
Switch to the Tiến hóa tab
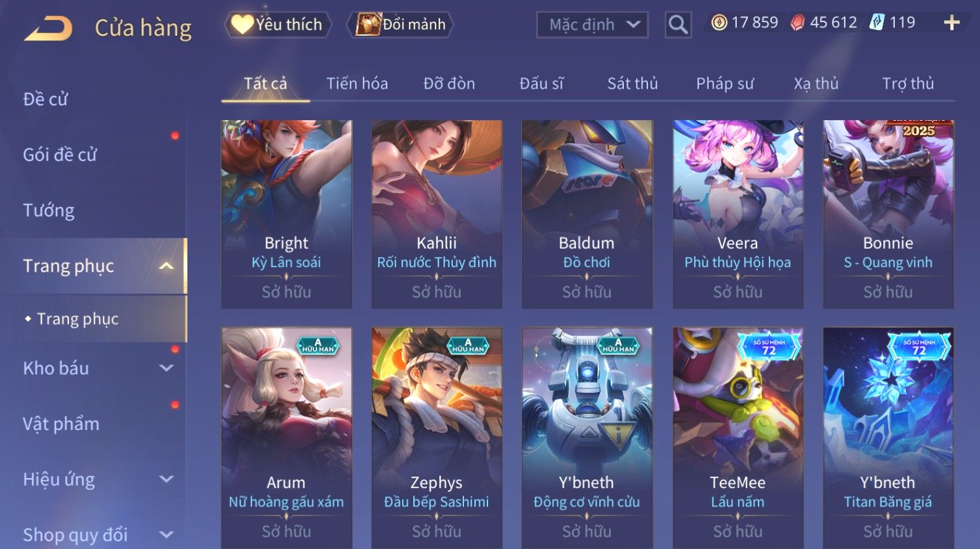(x=357, y=84)
